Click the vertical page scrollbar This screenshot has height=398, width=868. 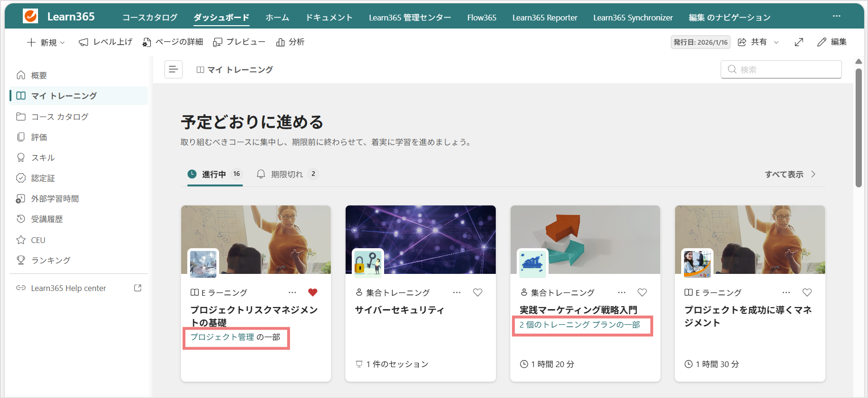858,127
